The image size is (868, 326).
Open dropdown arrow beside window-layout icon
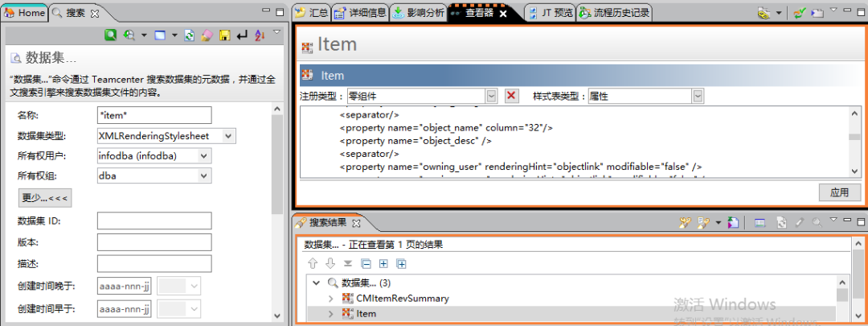point(174,35)
